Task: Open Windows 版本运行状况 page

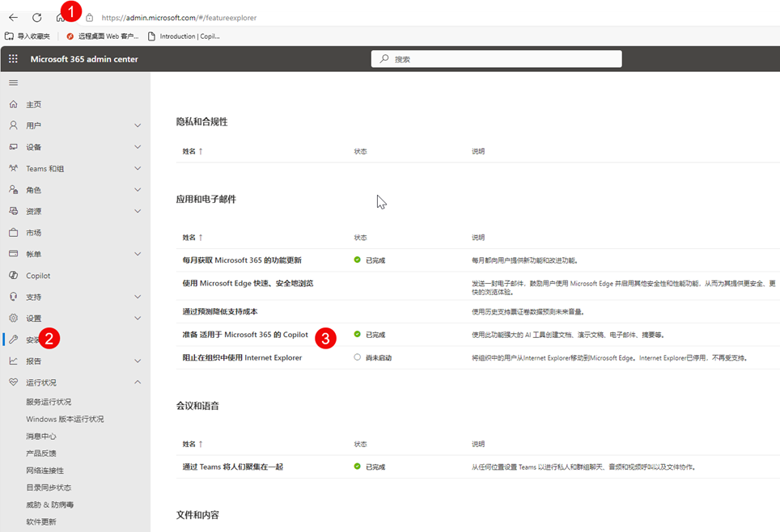Action: pos(66,419)
